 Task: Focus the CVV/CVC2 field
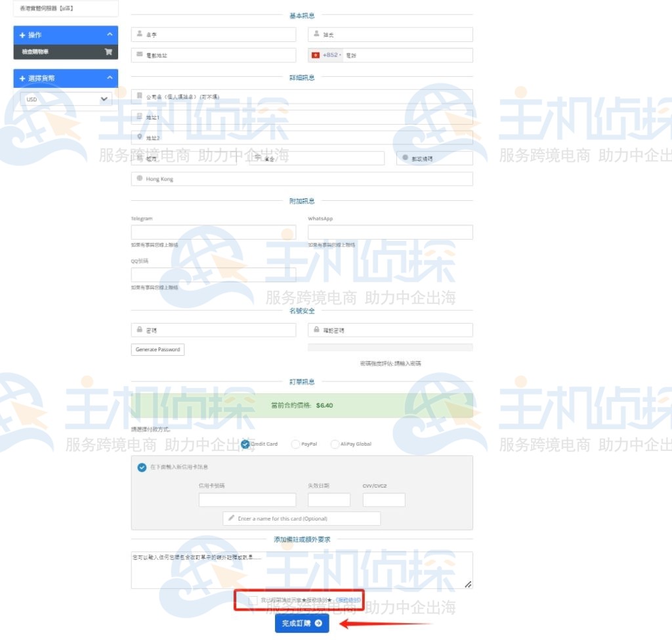383,500
